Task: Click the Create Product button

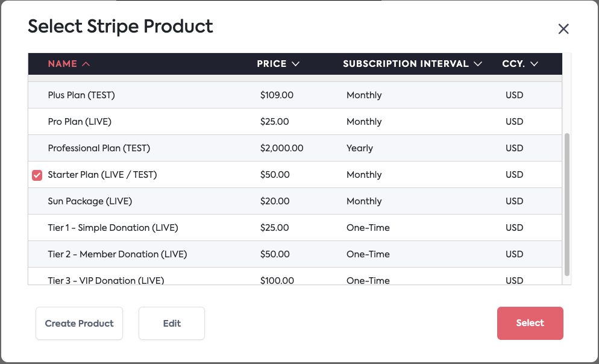Action: [x=79, y=323]
